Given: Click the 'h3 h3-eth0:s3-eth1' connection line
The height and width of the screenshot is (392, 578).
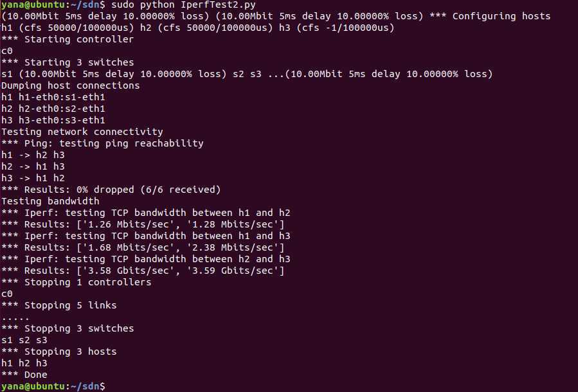Looking at the screenshot, I should [53, 120].
